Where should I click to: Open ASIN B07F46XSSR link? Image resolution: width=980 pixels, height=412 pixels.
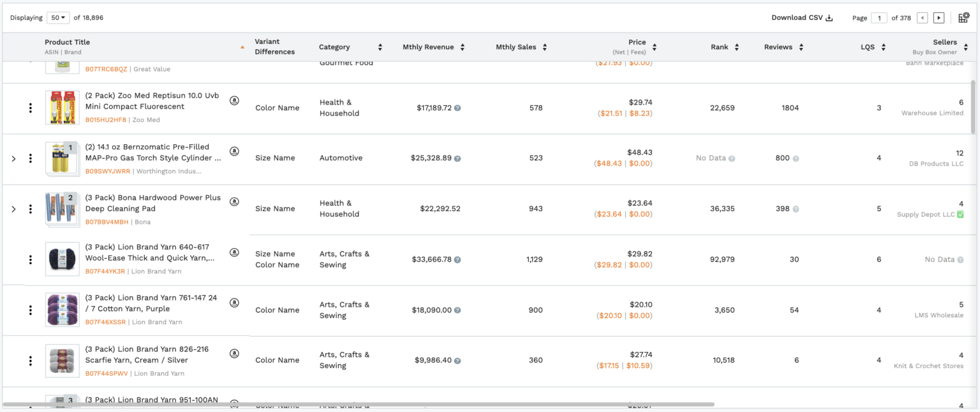[106, 322]
